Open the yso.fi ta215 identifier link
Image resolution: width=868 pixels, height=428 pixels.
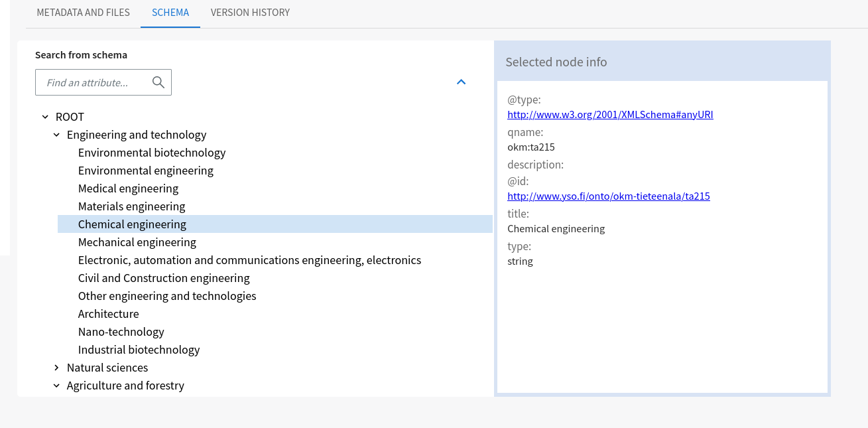pos(609,196)
